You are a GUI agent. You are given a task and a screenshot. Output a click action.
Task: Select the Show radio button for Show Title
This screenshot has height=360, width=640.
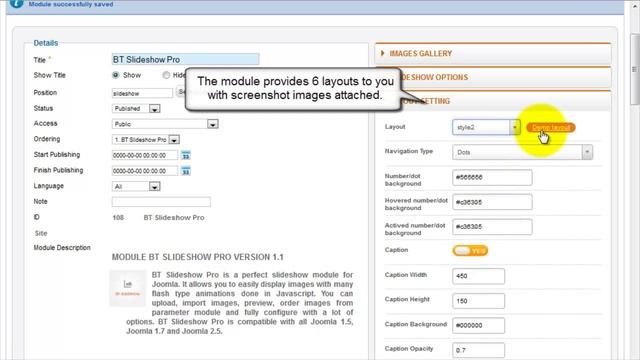[x=116, y=75]
